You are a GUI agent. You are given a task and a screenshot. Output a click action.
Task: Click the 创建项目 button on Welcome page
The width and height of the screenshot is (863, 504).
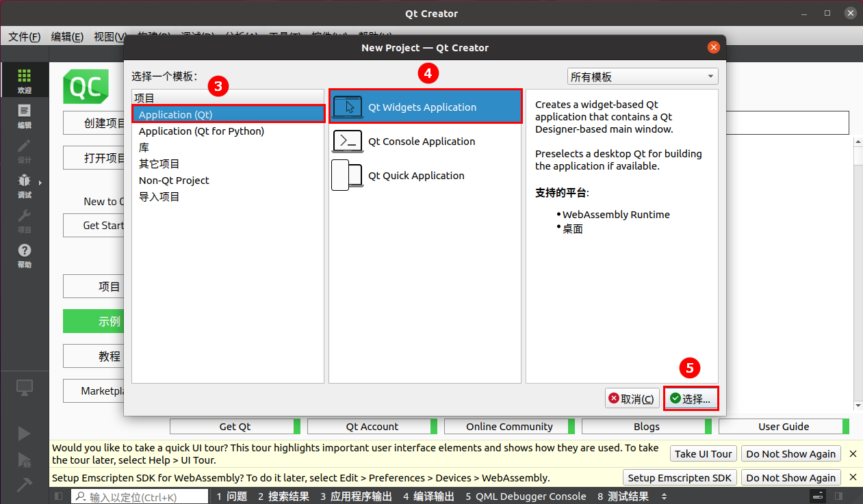click(x=94, y=123)
